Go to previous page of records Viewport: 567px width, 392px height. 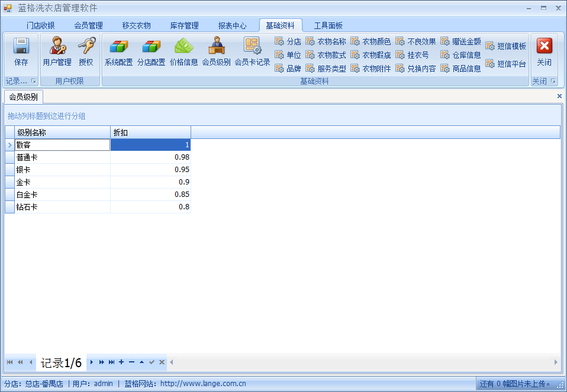(20, 362)
